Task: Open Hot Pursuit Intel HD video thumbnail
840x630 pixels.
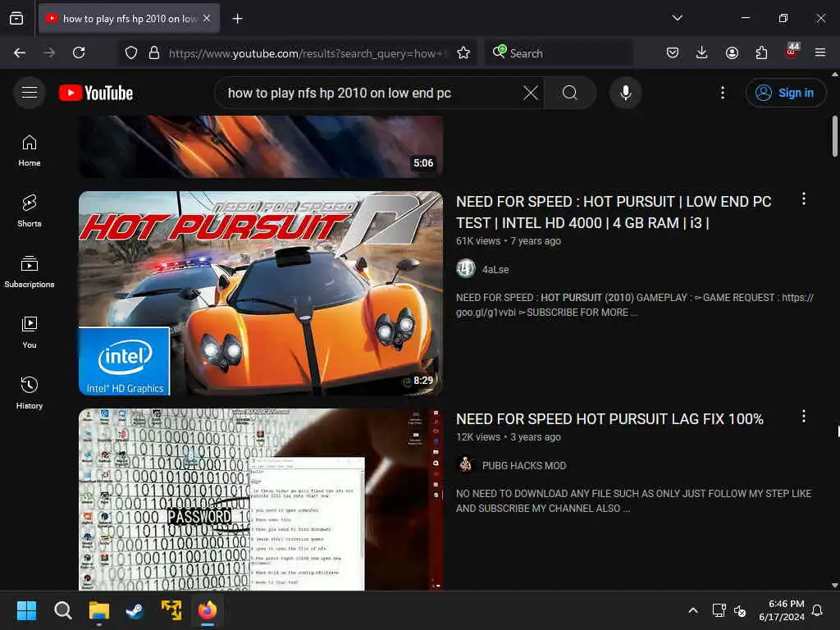Action: (261, 294)
